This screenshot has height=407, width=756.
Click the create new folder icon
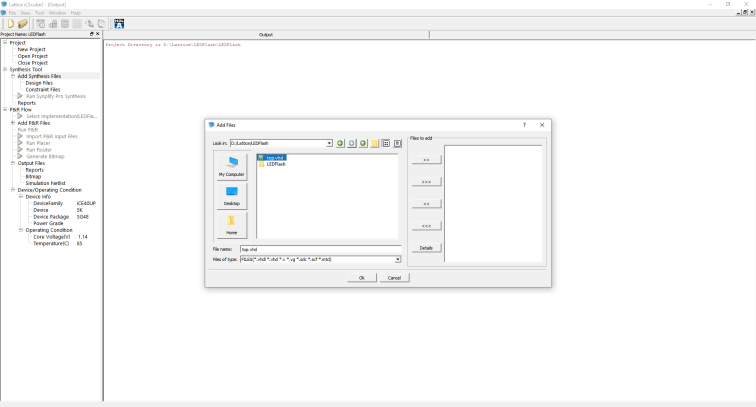coord(374,143)
